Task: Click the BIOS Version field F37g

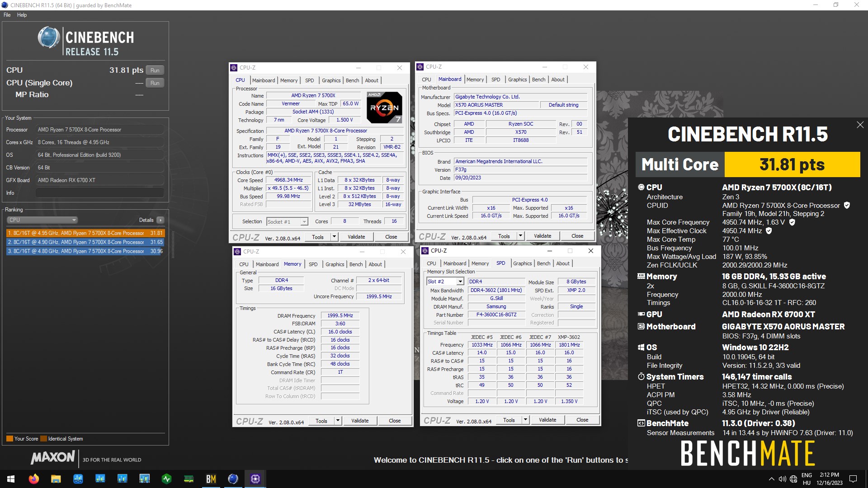Action: click(521, 169)
